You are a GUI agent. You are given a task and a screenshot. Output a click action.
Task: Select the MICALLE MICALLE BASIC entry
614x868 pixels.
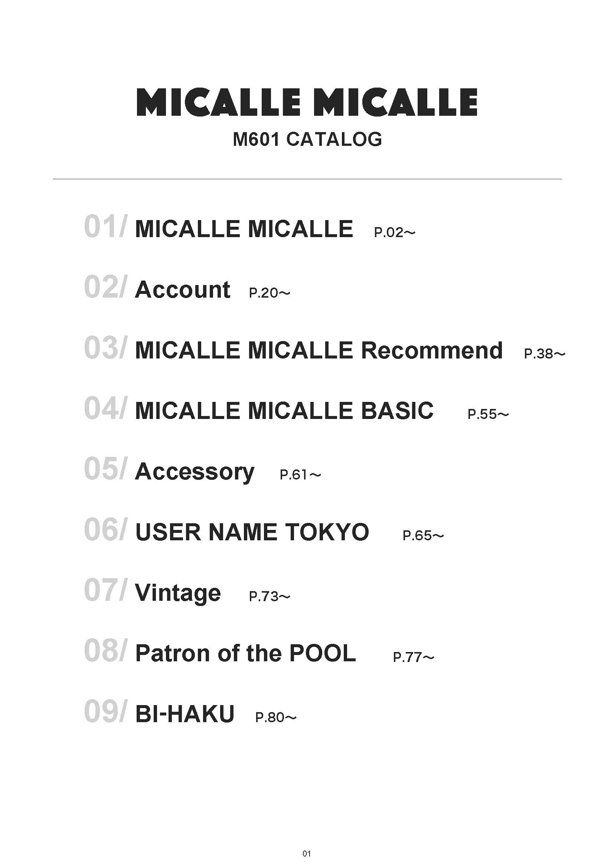coord(284,411)
